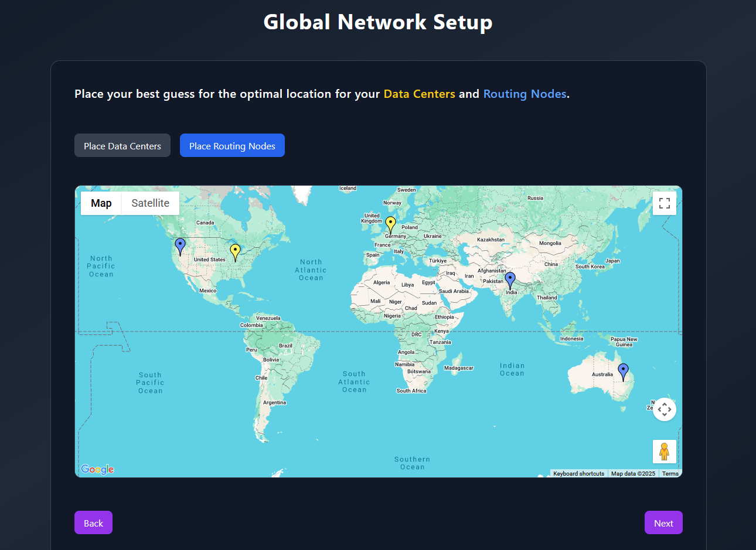Click the Indian Ocean label
756x550 pixels.
pos(512,369)
